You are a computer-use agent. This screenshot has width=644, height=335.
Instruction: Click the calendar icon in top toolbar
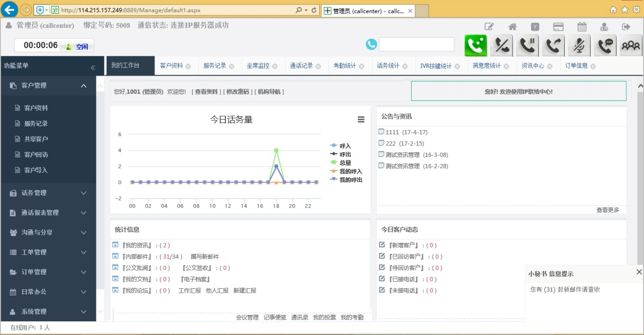582,27
